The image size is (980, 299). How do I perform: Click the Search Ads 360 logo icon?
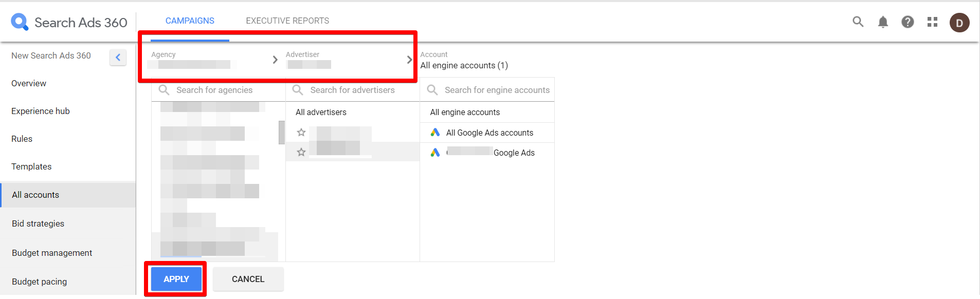tap(20, 22)
